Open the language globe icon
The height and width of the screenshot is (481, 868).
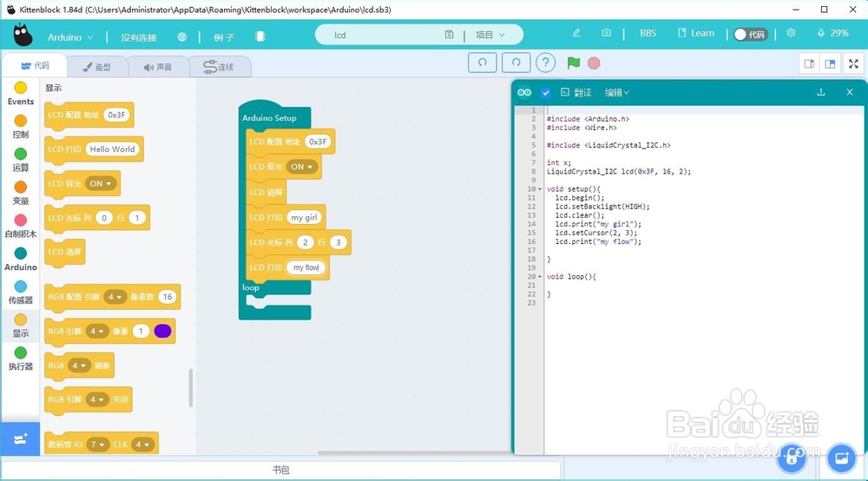click(x=182, y=37)
